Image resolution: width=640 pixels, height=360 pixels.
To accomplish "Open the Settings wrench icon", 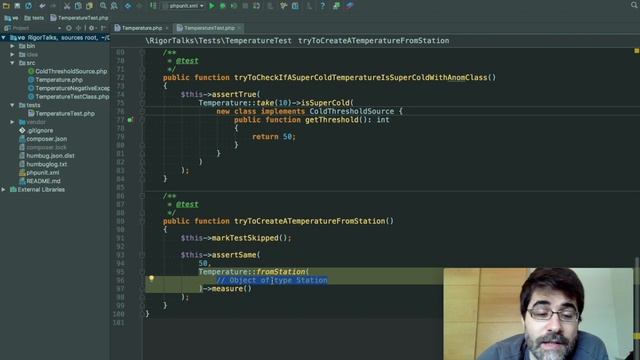I will point(283,6).
